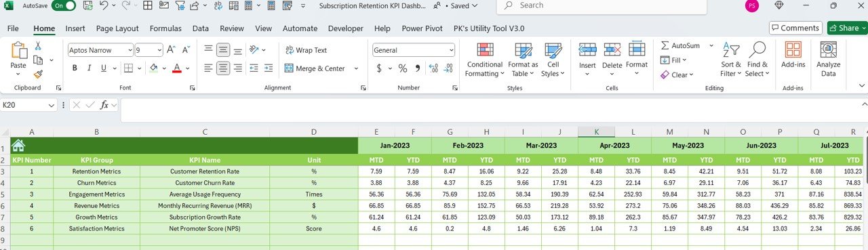Image resolution: width=868 pixels, height=250 pixels.
Task: Apply the red Font Color A
Action: click(176, 68)
